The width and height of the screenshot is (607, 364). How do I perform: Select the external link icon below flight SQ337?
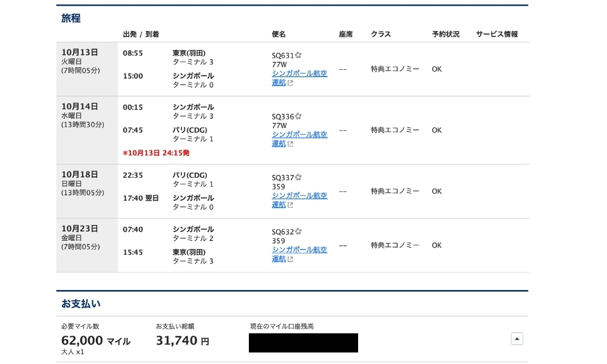click(x=290, y=204)
